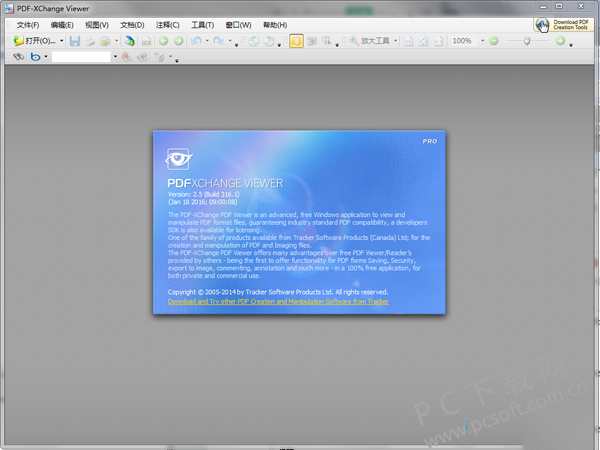600x450 pixels.
Task: Click the Version 2.5 (Build 316.1) text
Action: coord(204,194)
